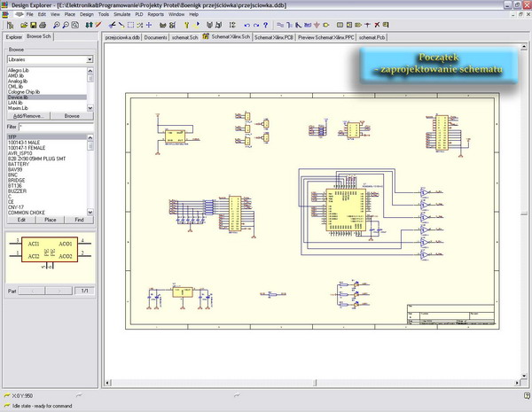Switch to the Schemat Xilinx.PCB tab
Image resolution: width=532 pixels, height=412 pixels.
[x=273, y=37]
